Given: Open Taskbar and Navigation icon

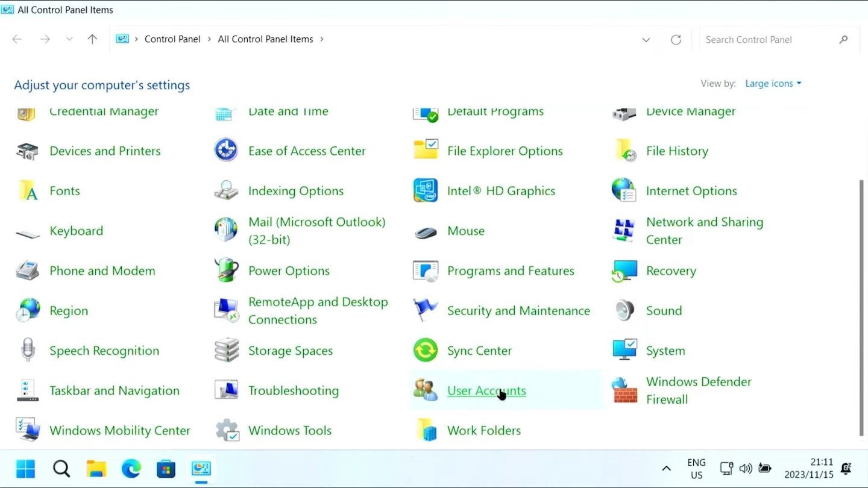Looking at the screenshot, I should 28,390.
